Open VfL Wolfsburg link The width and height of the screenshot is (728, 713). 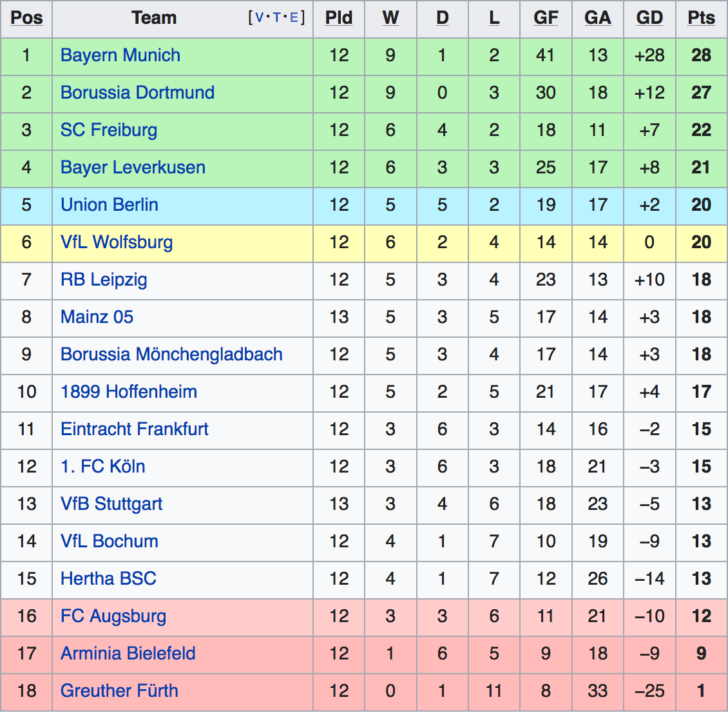[x=116, y=242]
